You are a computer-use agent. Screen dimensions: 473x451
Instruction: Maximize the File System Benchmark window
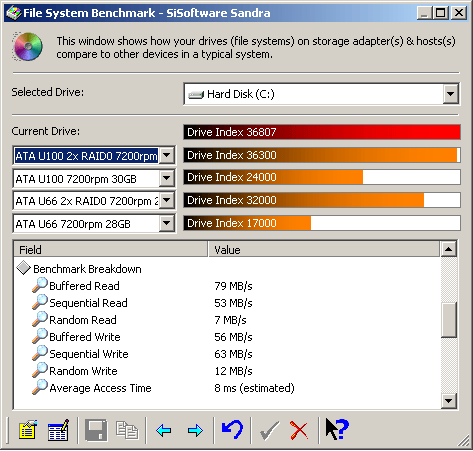pos(441,13)
